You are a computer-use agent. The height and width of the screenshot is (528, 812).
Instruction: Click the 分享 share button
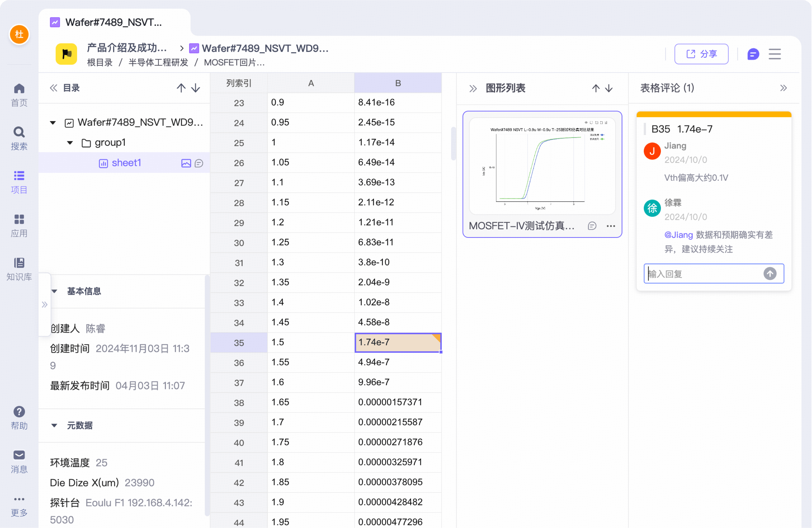coord(701,54)
